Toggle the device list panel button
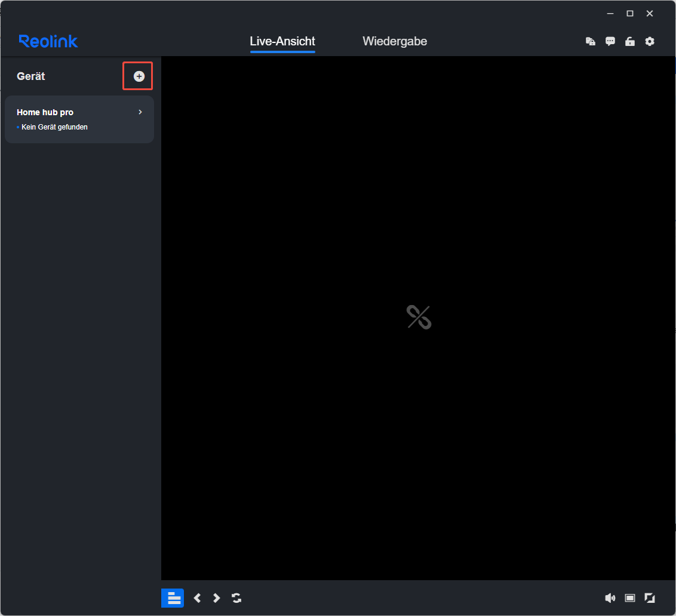Screen dimensions: 676x616 tap(173, 598)
